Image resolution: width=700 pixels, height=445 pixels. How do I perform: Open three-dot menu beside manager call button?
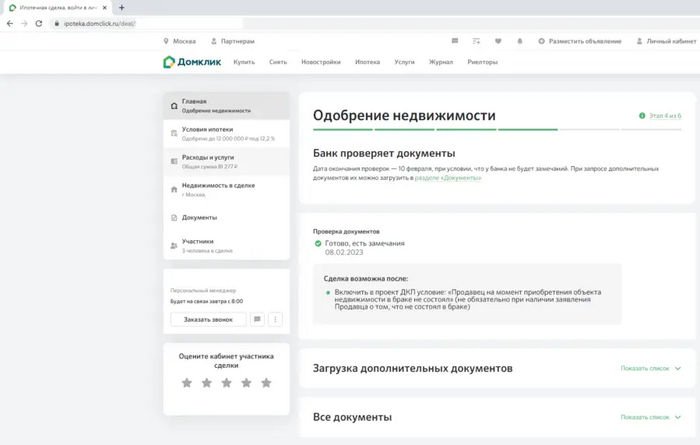coord(275,320)
